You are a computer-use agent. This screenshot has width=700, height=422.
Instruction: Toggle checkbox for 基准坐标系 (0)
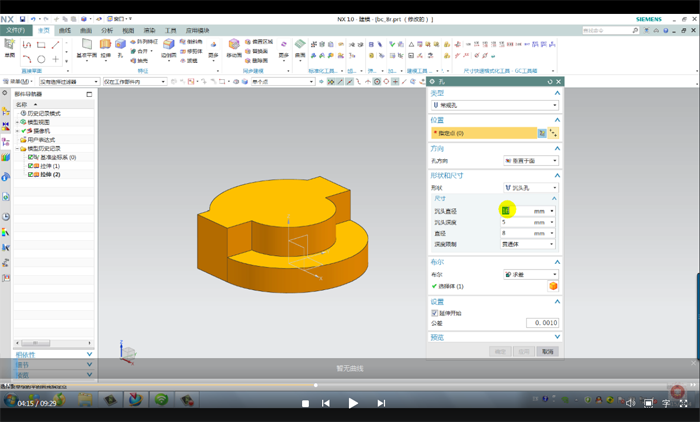32,157
